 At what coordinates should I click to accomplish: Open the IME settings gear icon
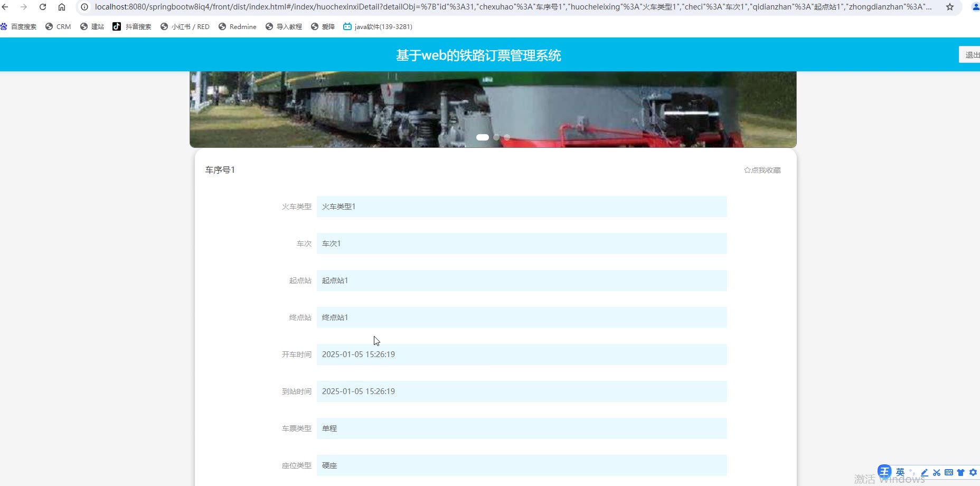pyautogui.click(x=973, y=472)
